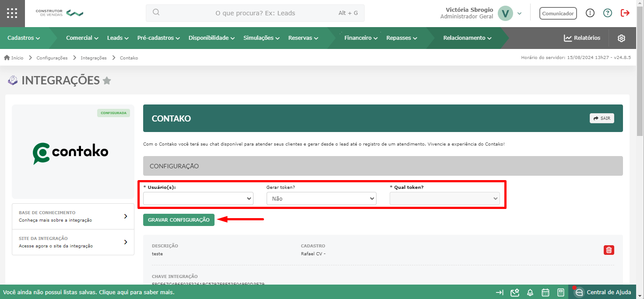Screen dimensions: 644x299
Task: Open Victória's profile avatar
Action: point(506,13)
